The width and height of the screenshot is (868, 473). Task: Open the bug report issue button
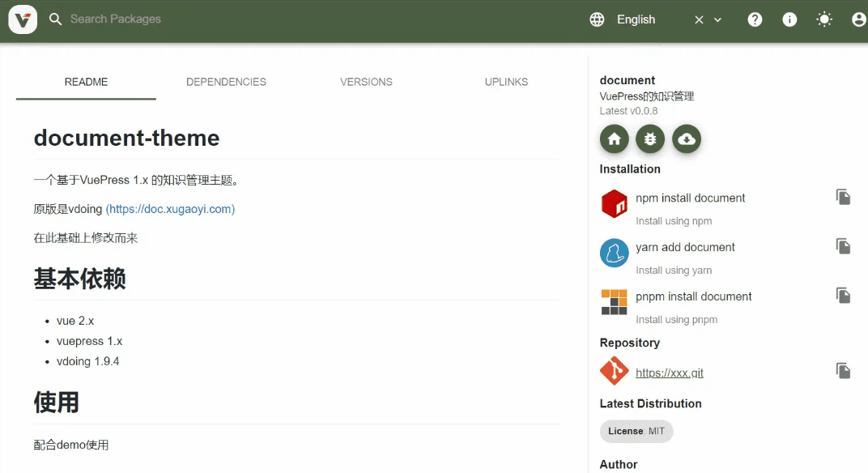click(650, 139)
